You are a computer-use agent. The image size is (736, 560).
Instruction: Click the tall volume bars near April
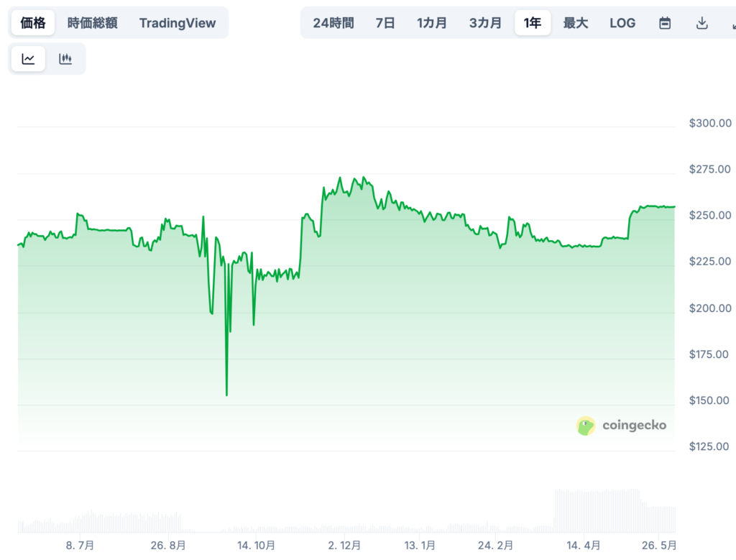coord(597,510)
